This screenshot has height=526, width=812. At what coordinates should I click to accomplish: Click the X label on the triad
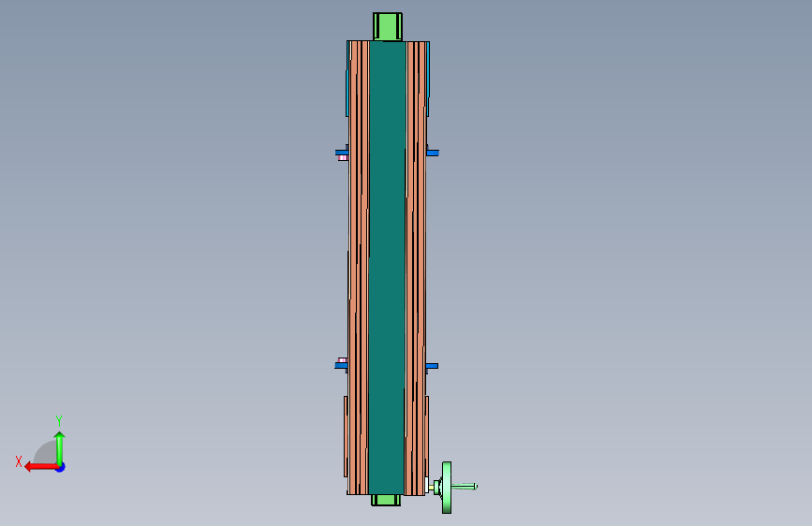coord(19,461)
